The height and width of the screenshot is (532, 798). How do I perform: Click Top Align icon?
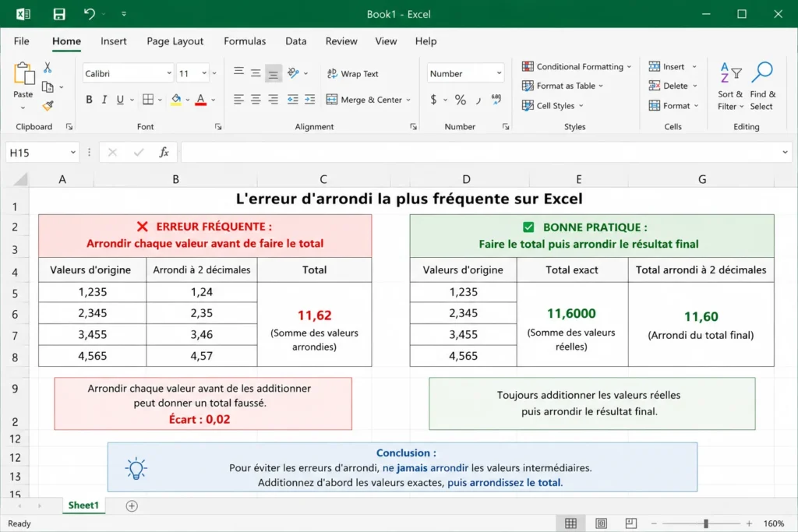click(x=238, y=72)
